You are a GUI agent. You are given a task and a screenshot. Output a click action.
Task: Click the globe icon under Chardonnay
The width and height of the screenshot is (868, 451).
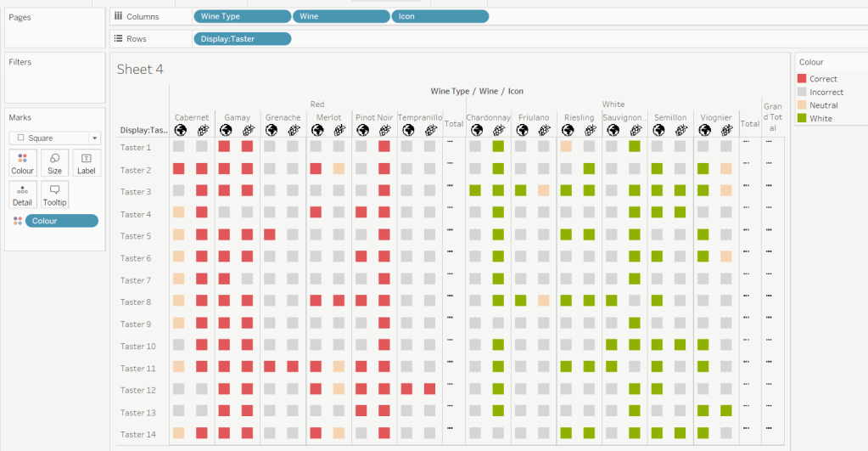coord(476,130)
